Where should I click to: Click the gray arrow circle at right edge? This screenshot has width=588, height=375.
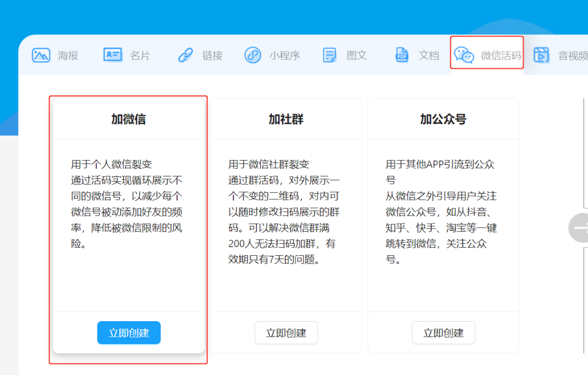point(578,228)
